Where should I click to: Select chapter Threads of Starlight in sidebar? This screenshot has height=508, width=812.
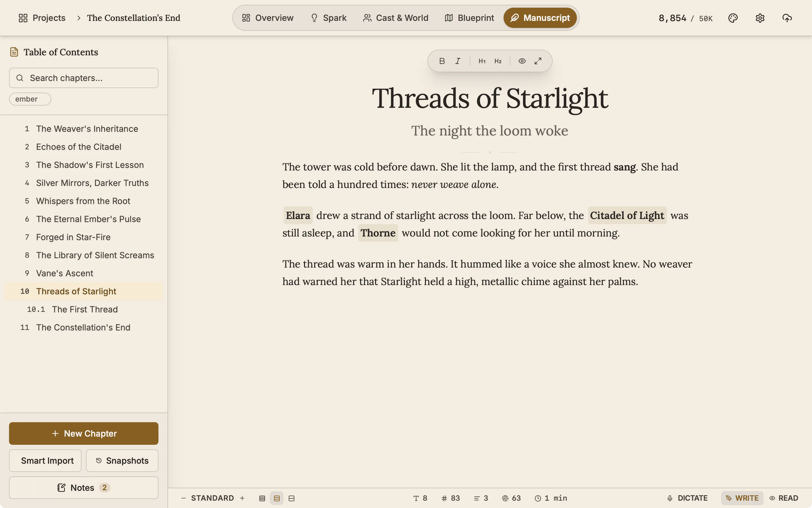pos(83,291)
